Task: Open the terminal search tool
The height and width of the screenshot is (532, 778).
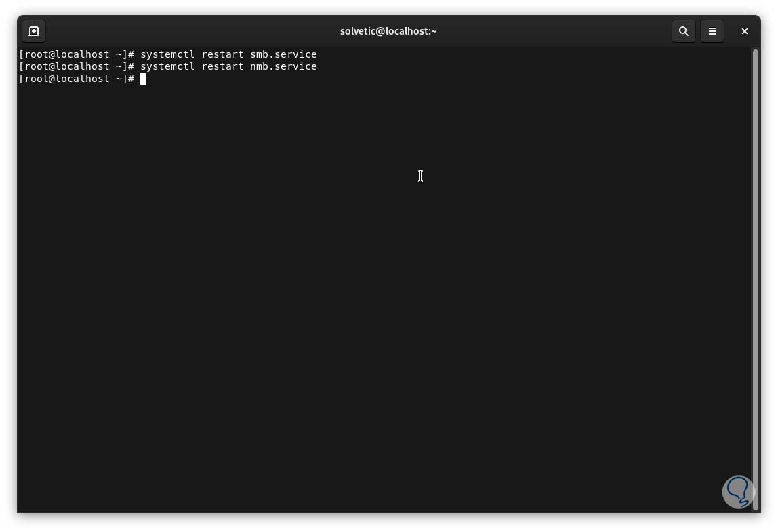Action: (683, 31)
